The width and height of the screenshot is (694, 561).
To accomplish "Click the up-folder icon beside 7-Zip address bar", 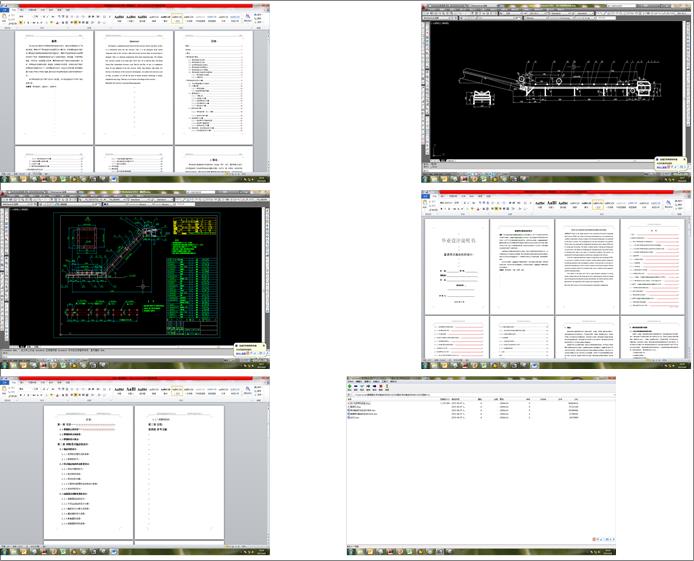I will [349, 395].
